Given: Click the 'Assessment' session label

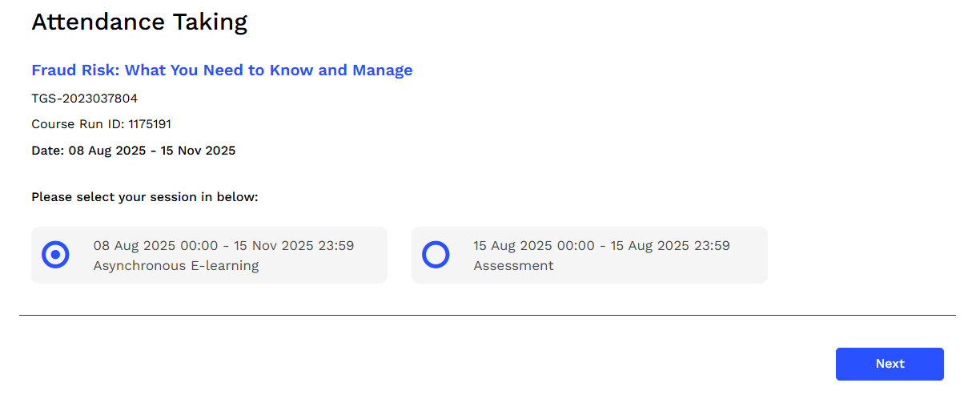Looking at the screenshot, I should point(513,265).
